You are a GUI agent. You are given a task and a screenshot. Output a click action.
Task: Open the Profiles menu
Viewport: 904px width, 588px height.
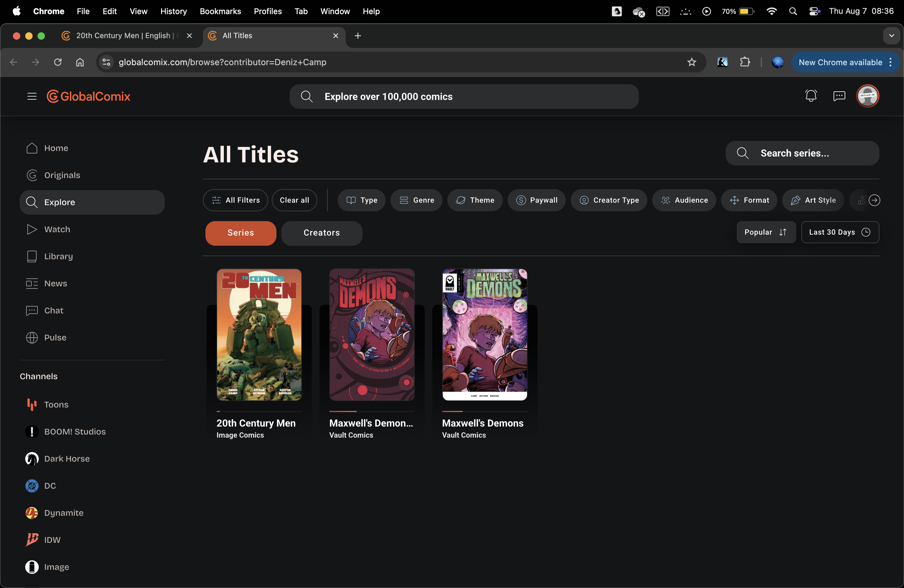[x=268, y=11]
